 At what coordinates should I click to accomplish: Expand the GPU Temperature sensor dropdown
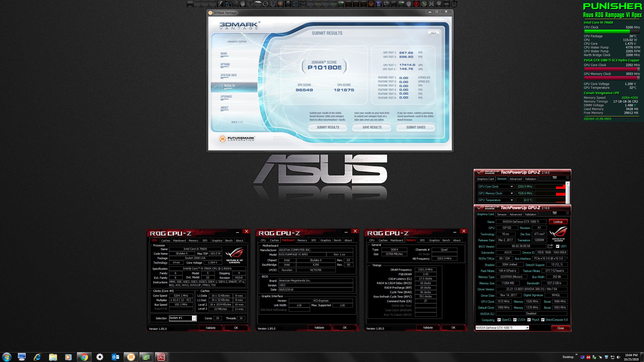coord(511,200)
